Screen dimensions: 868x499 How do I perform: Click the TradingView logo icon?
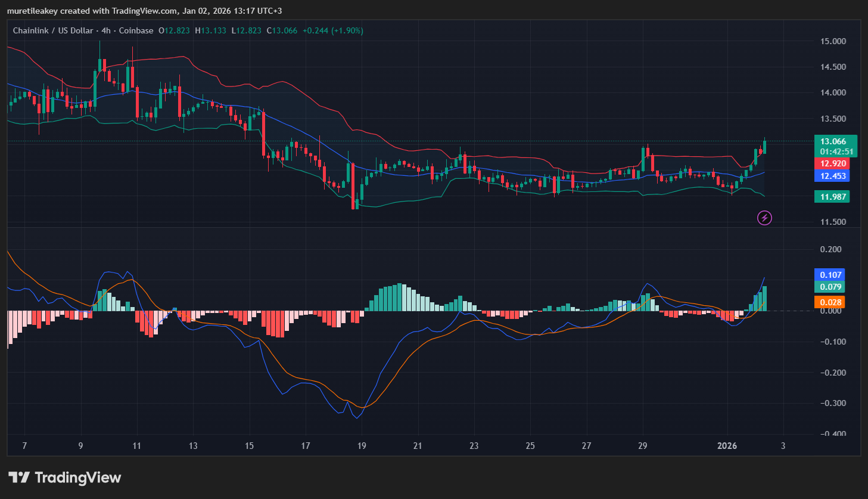[x=19, y=478]
